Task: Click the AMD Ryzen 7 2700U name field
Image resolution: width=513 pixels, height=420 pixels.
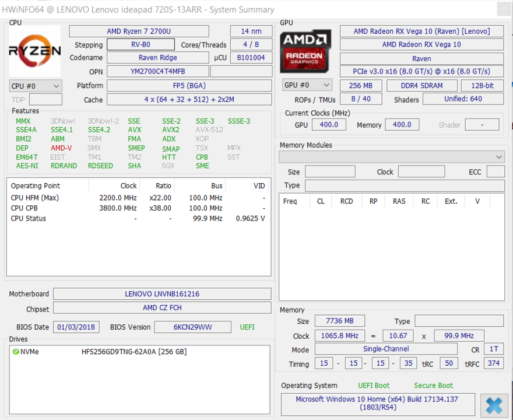Action: coord(139,32)
